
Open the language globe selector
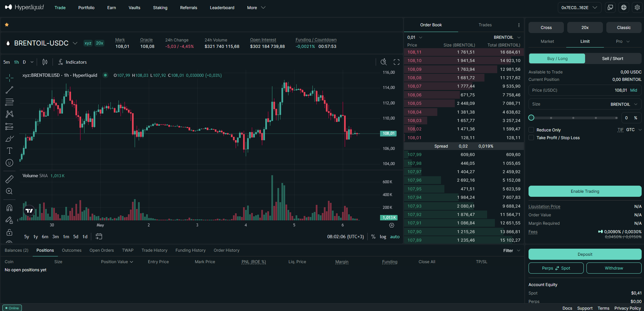(x=624, y=7)
